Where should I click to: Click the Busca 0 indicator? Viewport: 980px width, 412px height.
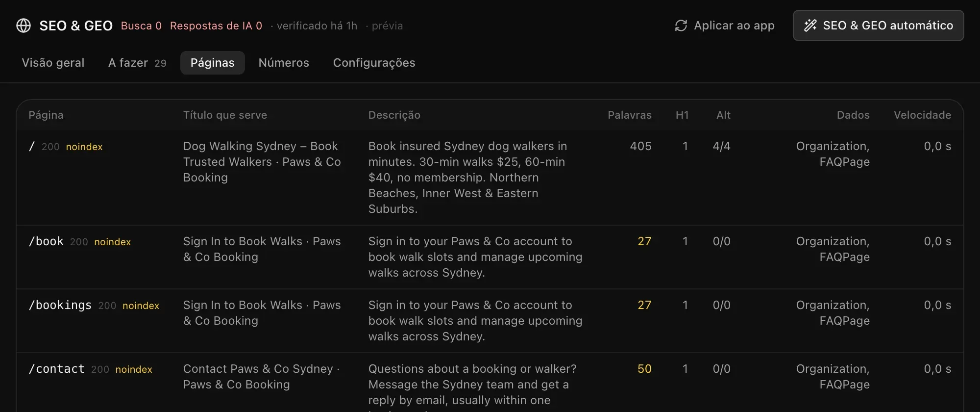pyautogui.click(x=141, y=26)
